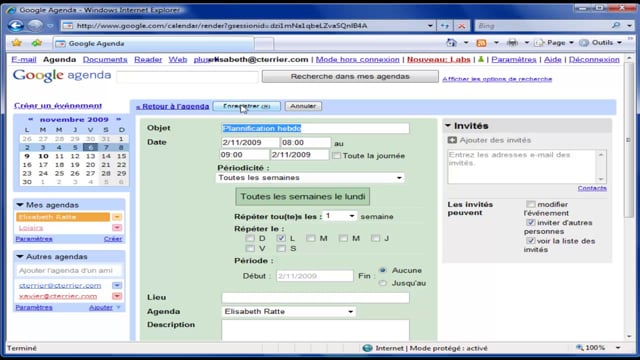This screenshot has height=360, width=640.
Task: Uncheck the L (lundi) repeat checkbox
Action: tap(281, 238)
